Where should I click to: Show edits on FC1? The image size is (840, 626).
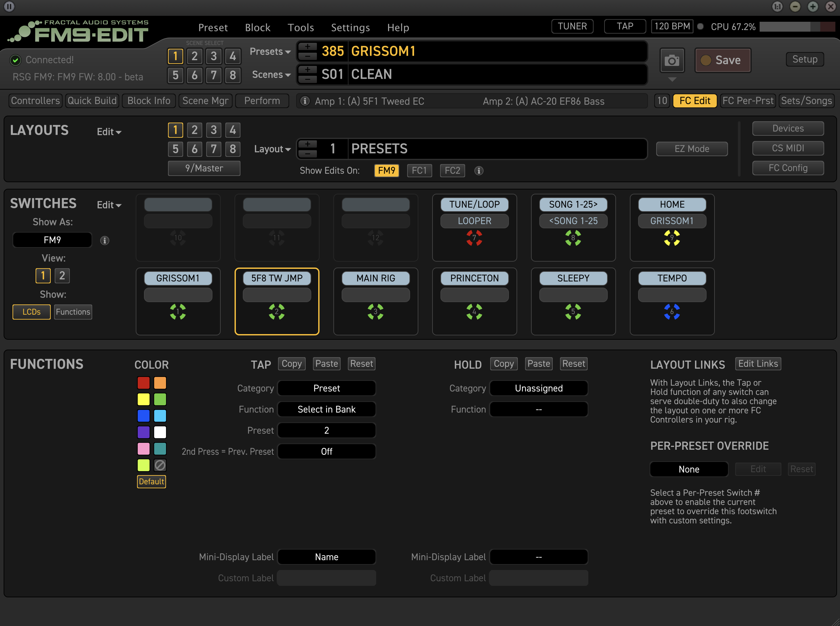click(419, 171)
